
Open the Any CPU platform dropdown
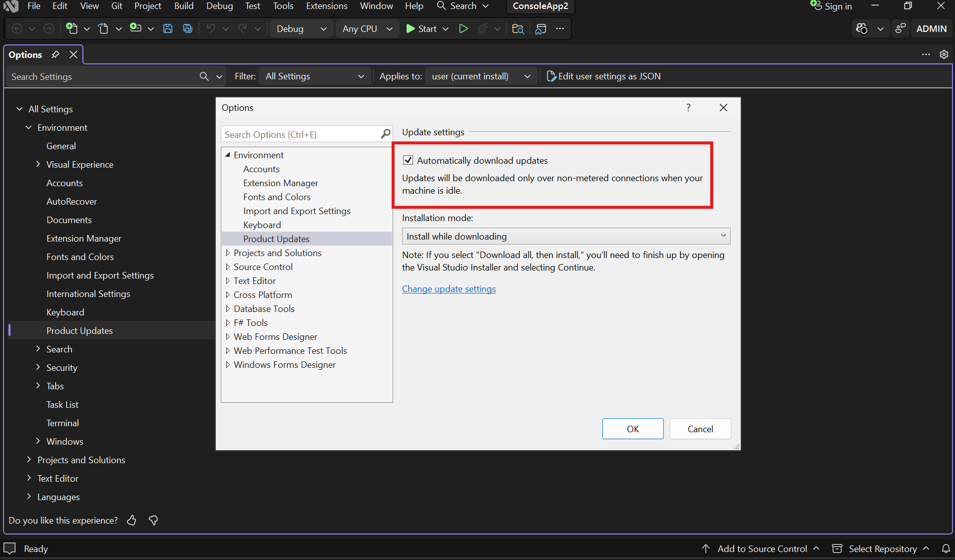[x=368, y=29]
